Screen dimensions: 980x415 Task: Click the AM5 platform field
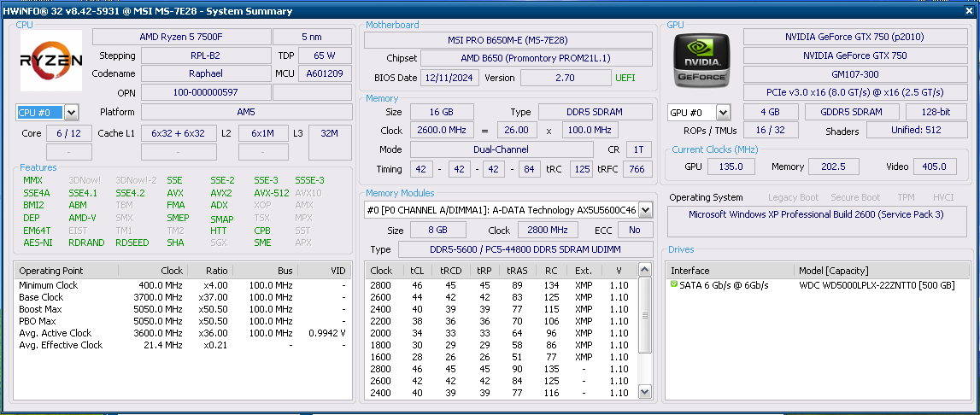click(x=247, y=113)
